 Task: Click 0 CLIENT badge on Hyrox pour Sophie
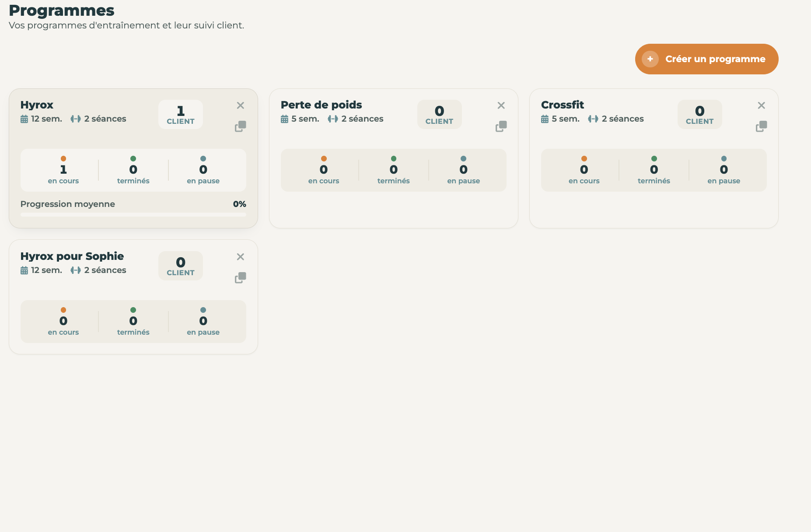tap(181, 266)
